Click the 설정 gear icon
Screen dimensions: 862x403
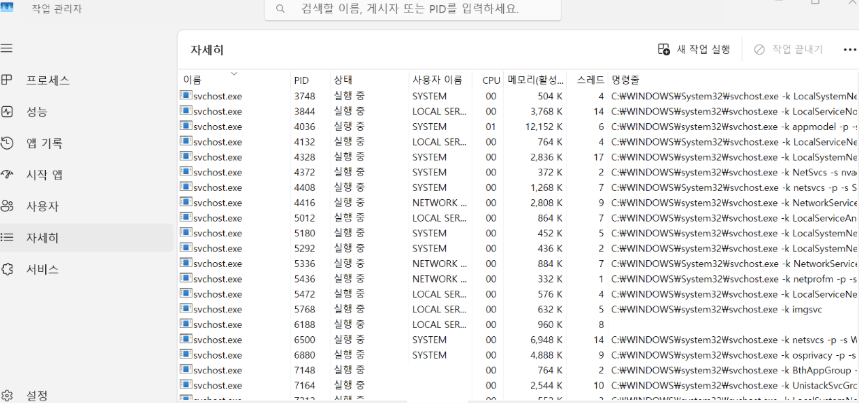pos(7,395)
